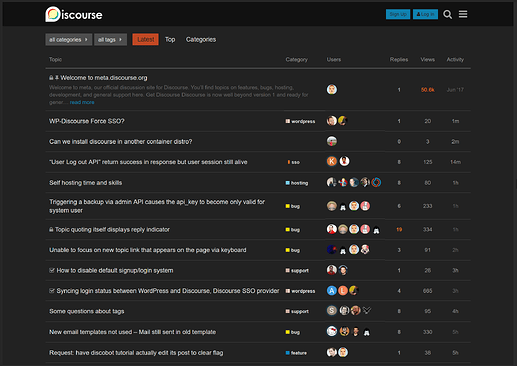Open Some questions about tags topic
This screenshot has width=517, height=366.
click(x=87, y=311)
